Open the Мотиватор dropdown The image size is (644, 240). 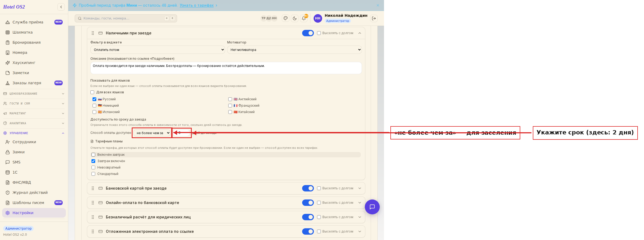pos(294,50)
